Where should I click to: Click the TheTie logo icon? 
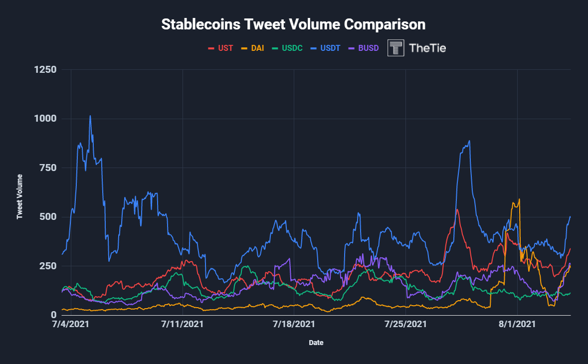[x=395, y=48]
